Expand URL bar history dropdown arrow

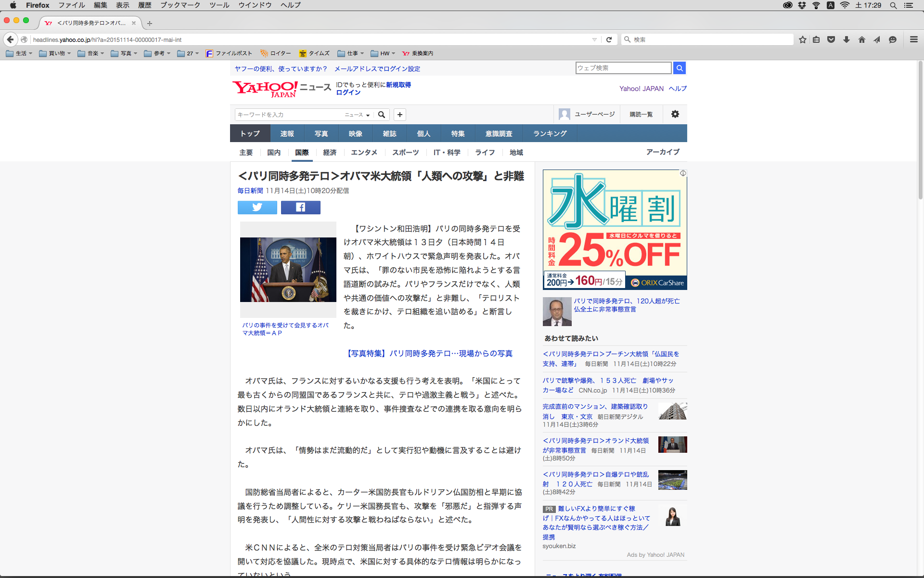point(594,39)
